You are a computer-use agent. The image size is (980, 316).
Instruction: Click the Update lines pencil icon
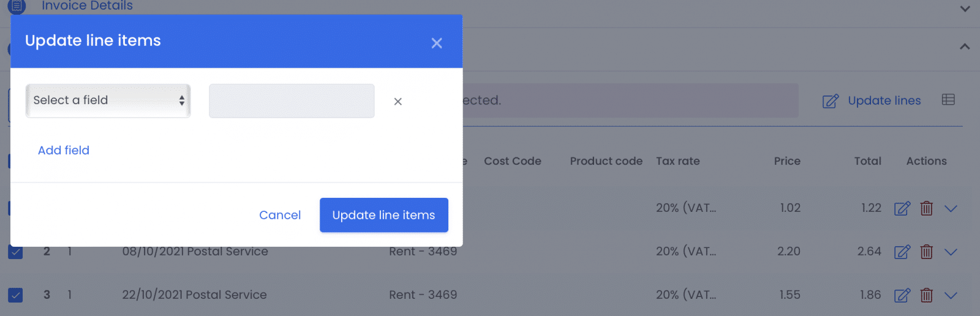pyautogui.click(x=831, y=101)
